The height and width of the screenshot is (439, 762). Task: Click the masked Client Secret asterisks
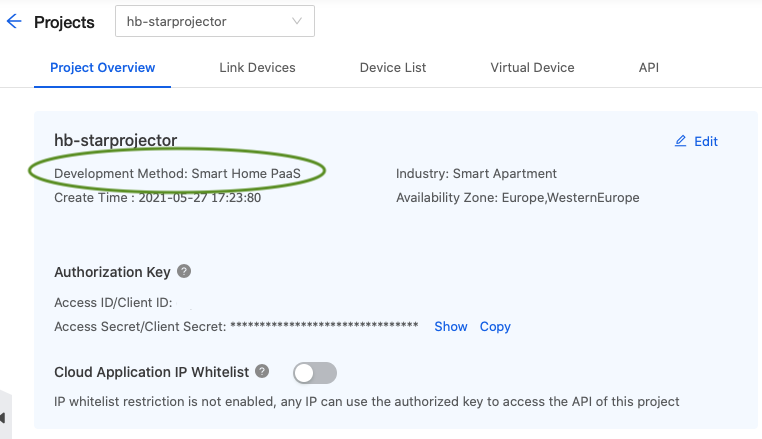tap(324, 326)
